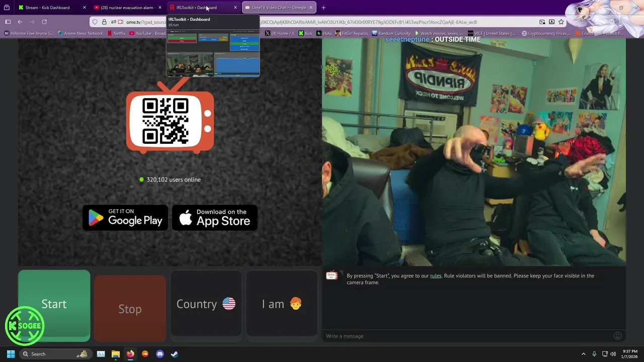Launch Steam from the taskbar
The image size is (644, 362).
tap(174, 354)
